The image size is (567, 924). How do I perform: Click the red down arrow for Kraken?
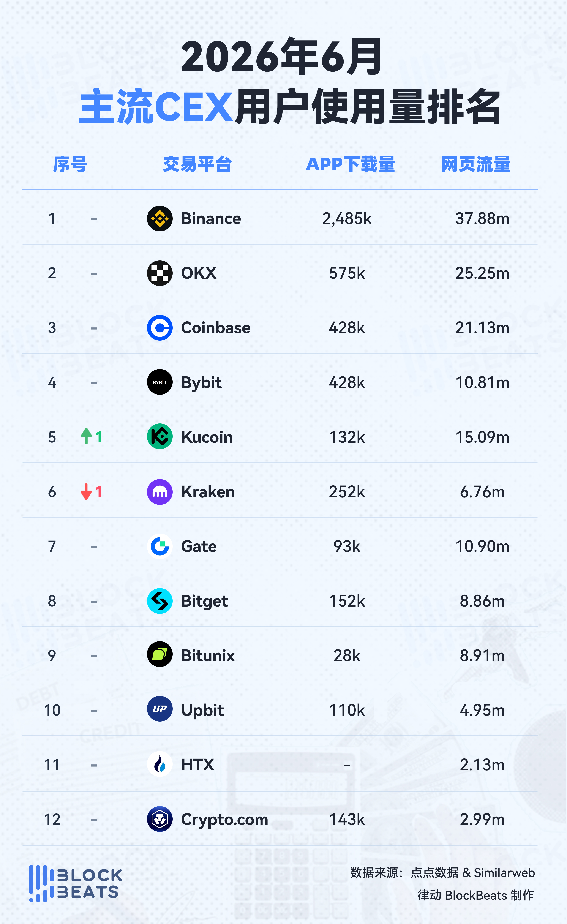pos(86,492)
